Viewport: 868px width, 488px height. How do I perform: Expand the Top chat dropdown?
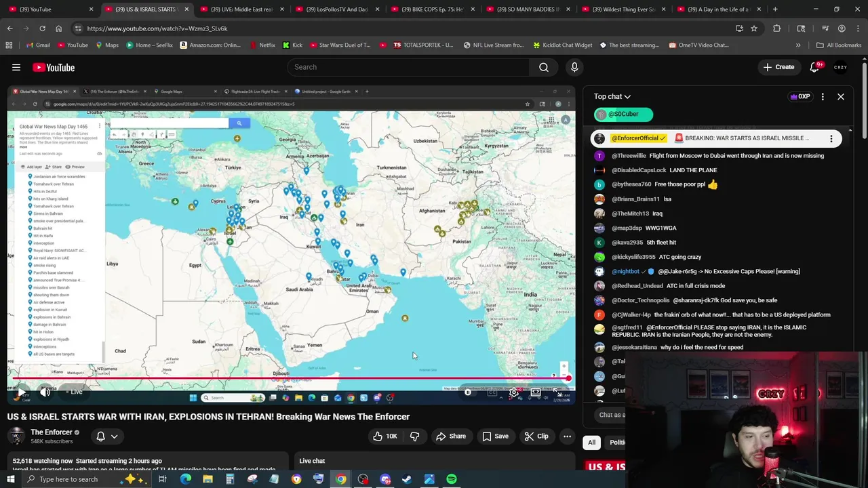pyautogui.click(x=612, y=96)
